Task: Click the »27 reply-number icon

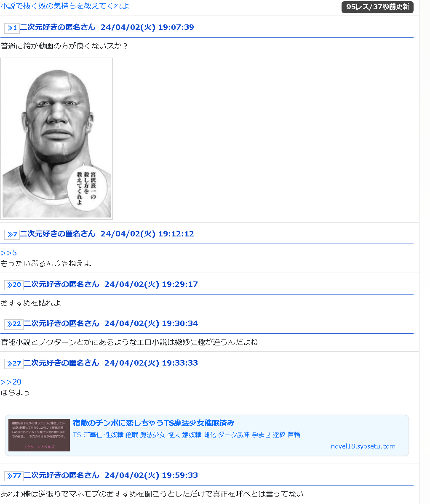Action: [14, 363]
